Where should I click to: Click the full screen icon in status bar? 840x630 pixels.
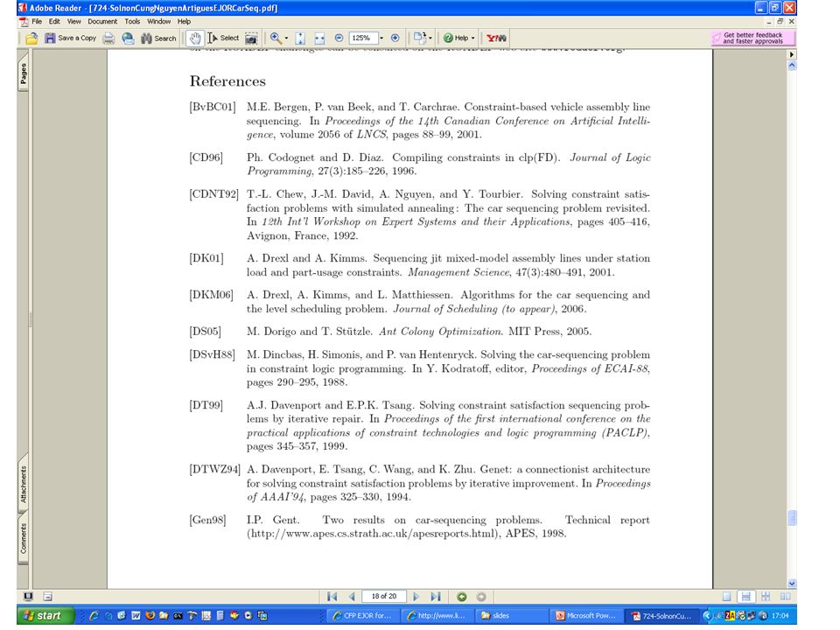pos(28,596)
